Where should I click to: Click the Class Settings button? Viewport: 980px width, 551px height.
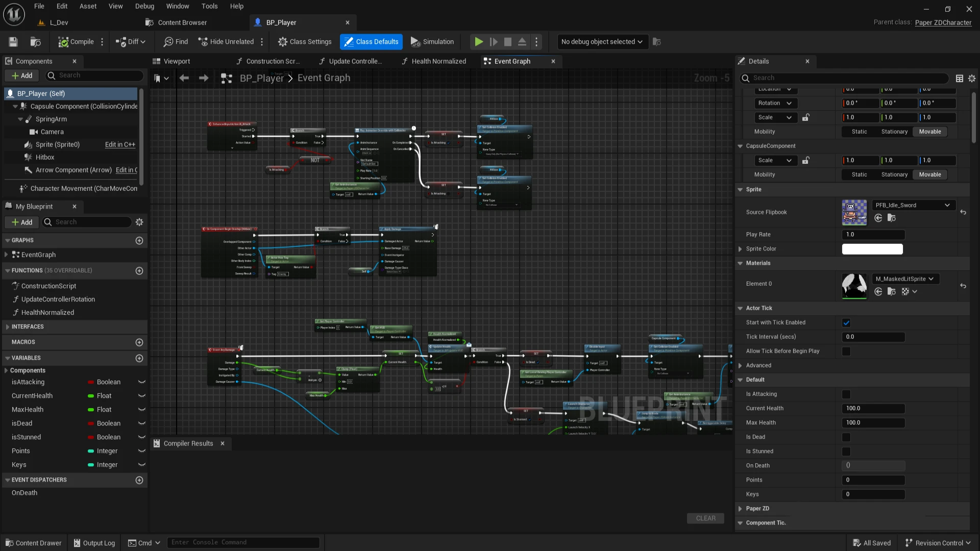305,42
